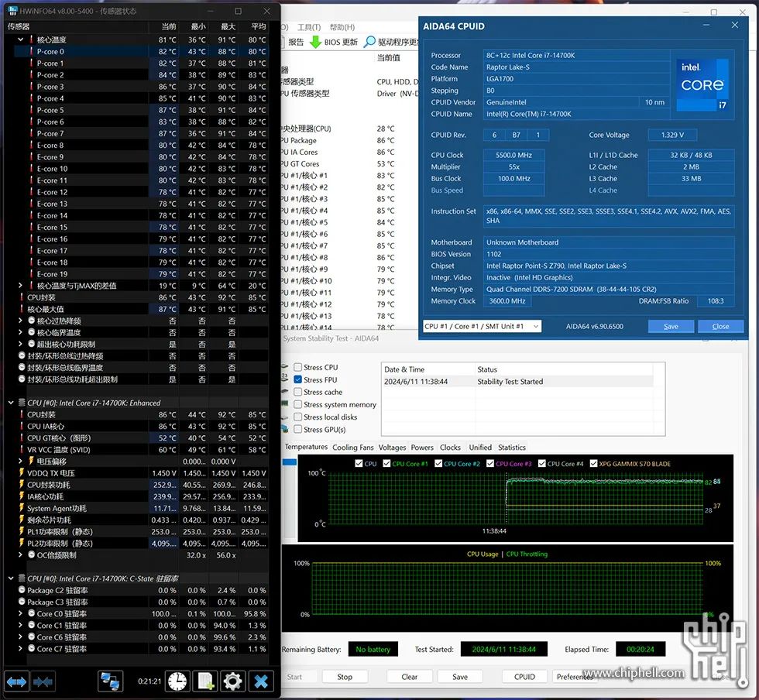Collapse CPU C-State residency section
This screenshot has width=759, height=700.
pyautogui.click(x=11, y=578)
